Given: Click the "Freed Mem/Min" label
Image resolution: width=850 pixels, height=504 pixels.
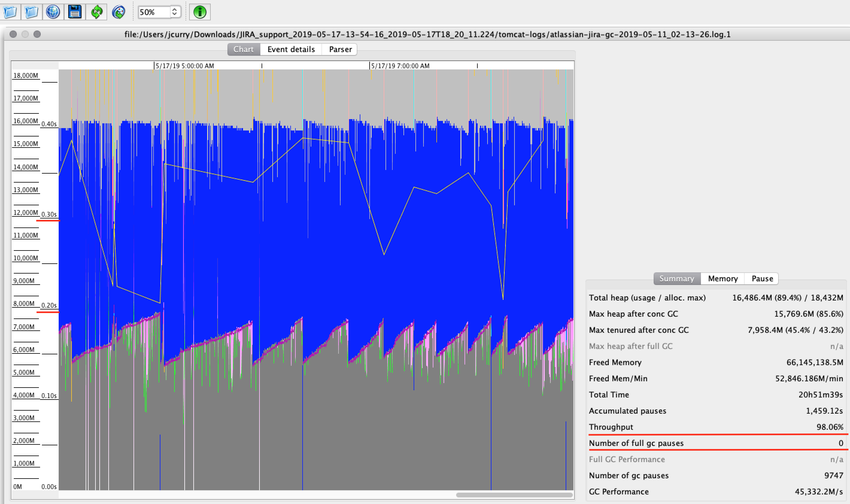Looking at the screenshot, I should 618,378.
